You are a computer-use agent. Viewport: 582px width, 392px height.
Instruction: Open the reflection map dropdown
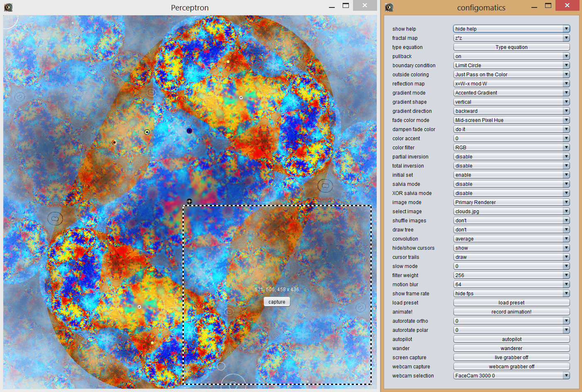(511, 84)
